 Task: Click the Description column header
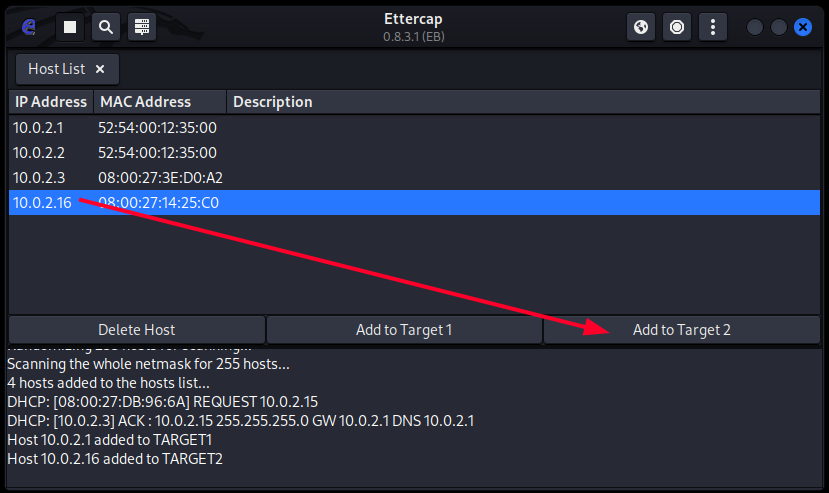(x=271, y=102)
